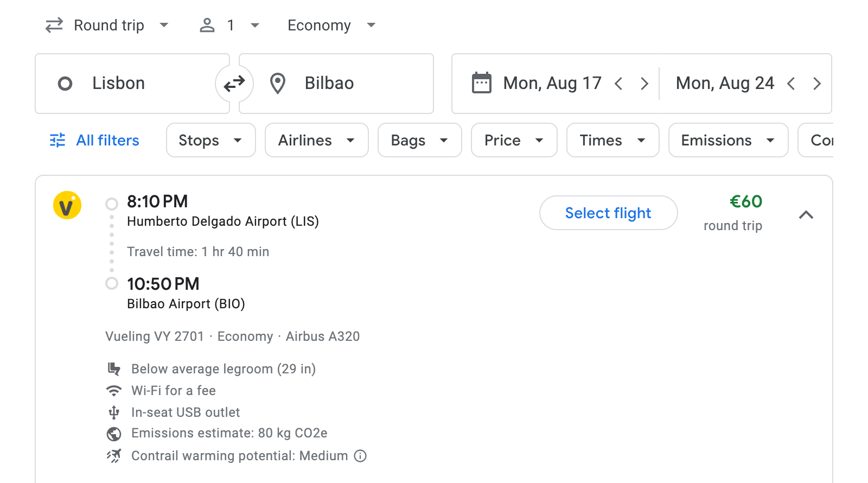868x483 pixels.
Task: Click the below average legroom icon
Action: [x=113, y=368]
